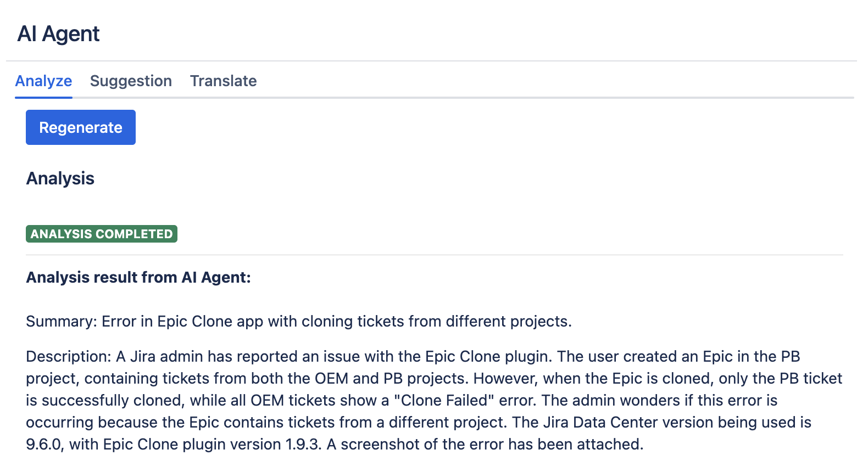The width and height of the screenshot is (868, 472).
Task: Open the Suggestion tab
Action: (131, 81)
